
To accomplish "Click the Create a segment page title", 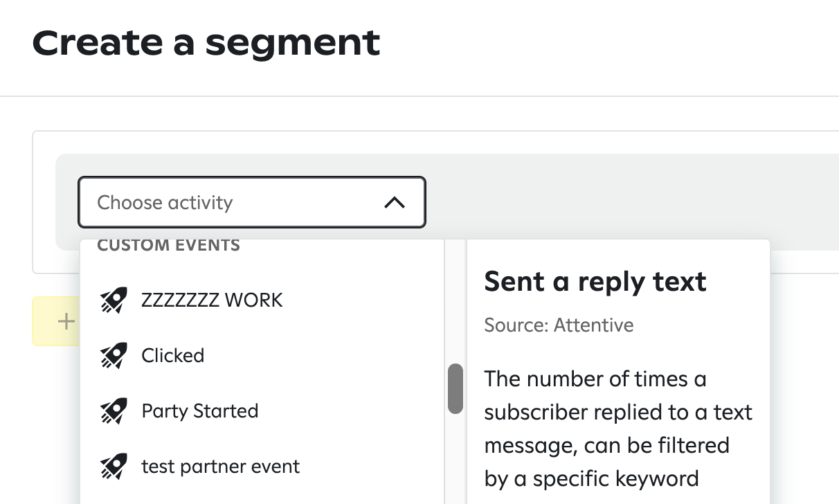I will 206,42.
